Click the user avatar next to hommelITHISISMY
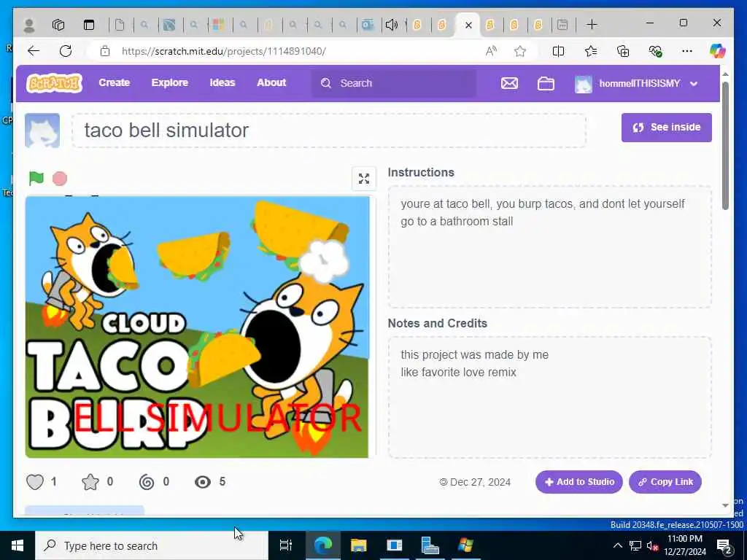 click(583, 84)
